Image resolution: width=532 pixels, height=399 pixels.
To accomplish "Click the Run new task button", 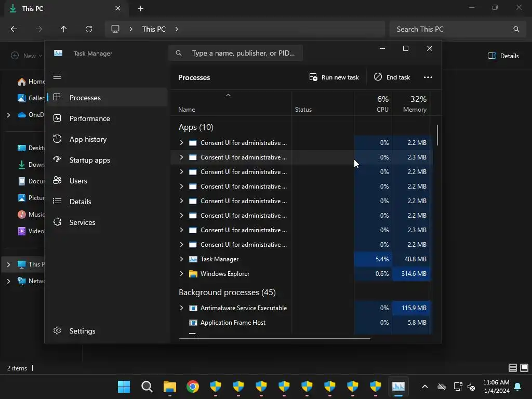I will point(334,77).
